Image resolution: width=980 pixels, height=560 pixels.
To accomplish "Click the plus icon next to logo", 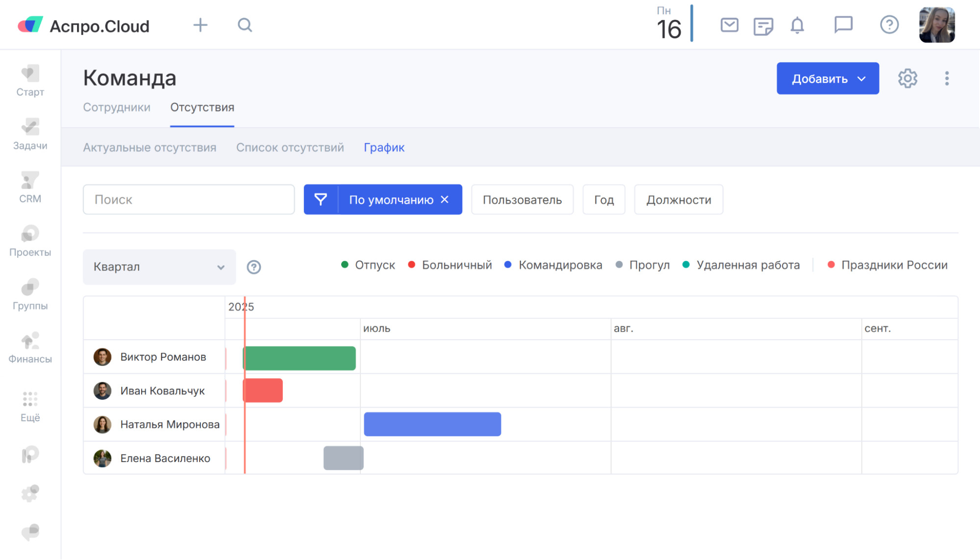I will [x=200, y=25].
